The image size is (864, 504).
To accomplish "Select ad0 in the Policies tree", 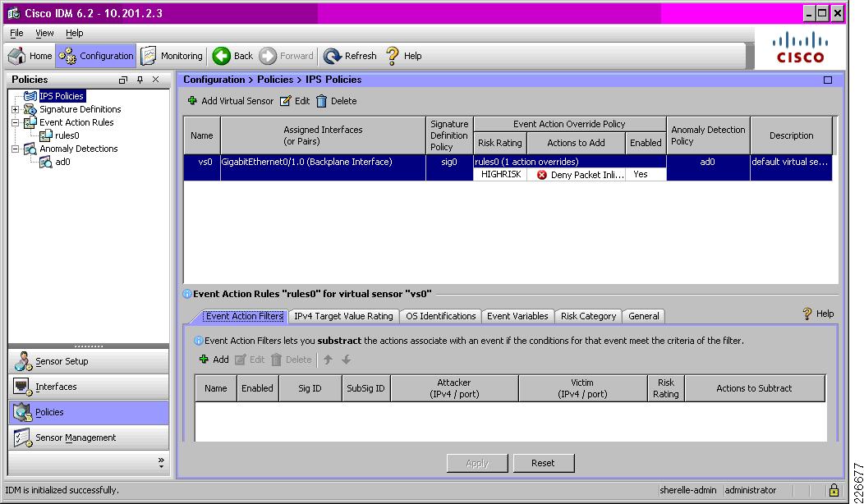I will pos(62,162).
